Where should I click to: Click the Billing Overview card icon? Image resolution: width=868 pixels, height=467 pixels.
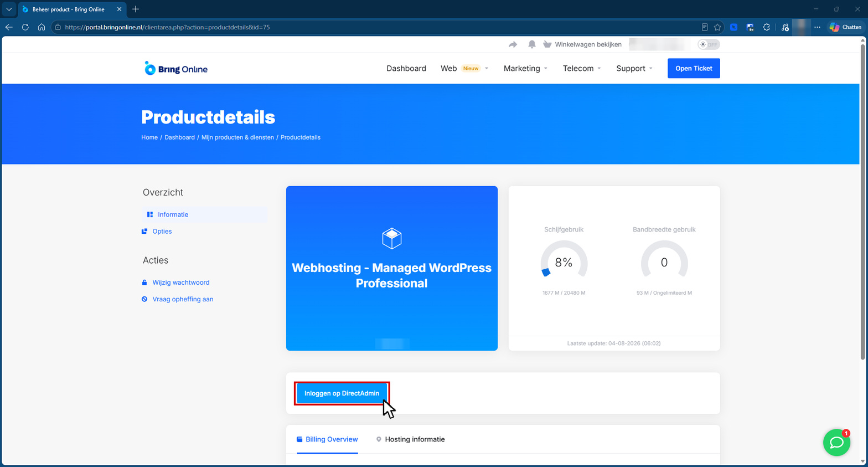(x=299, y=439)
